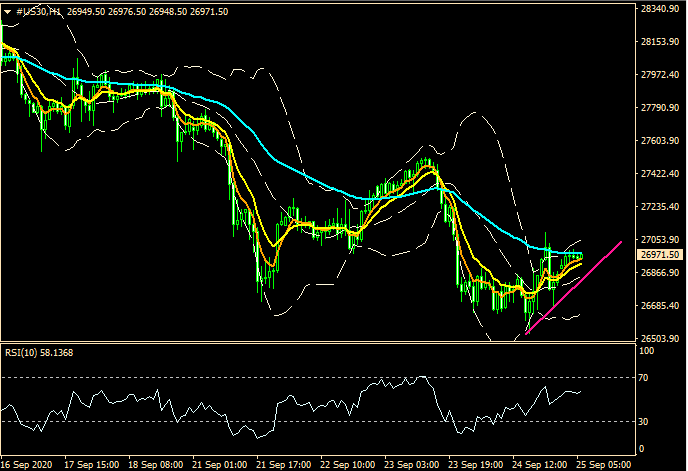
Task: Click the 24 Sep 12:00 time label
Action: (543, 464)
